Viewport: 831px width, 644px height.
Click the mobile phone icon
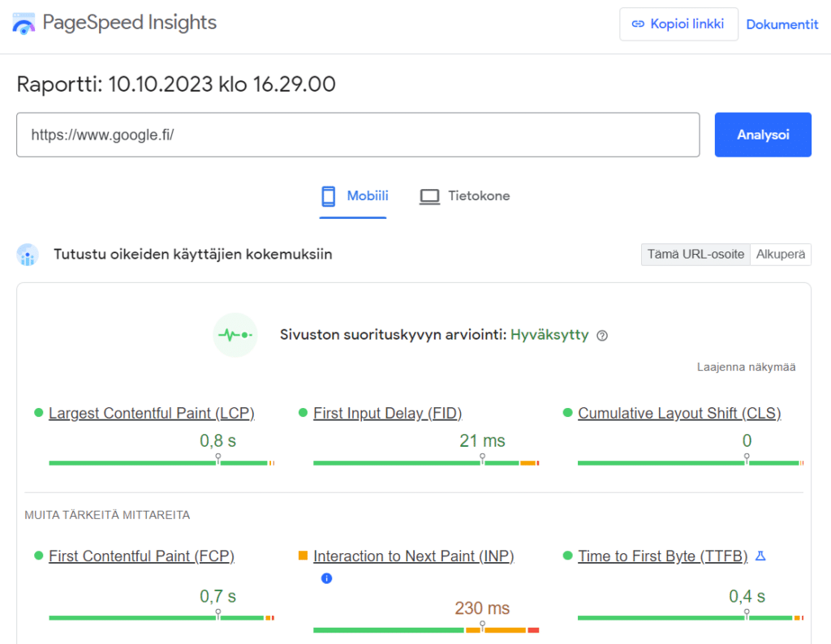coord(329,196)
